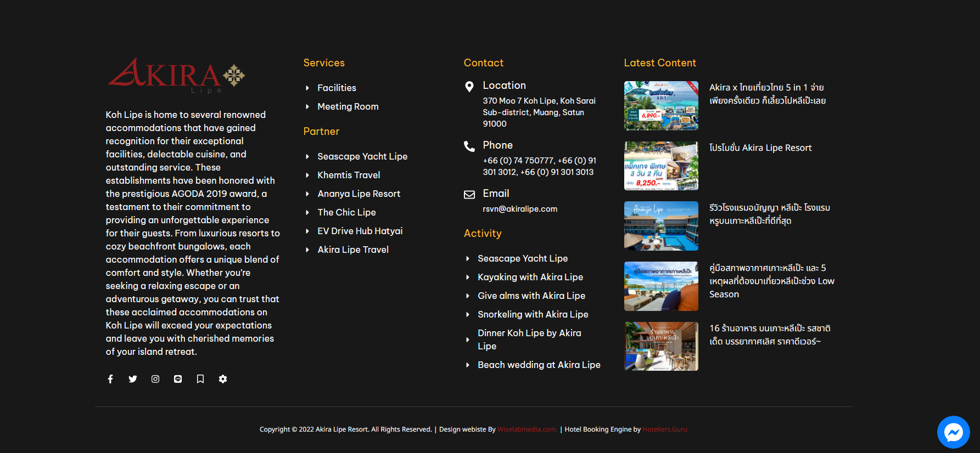This screenshot has width=980, height=453.
Task: Click the Latest Content heading
Action: pos(660,63)
